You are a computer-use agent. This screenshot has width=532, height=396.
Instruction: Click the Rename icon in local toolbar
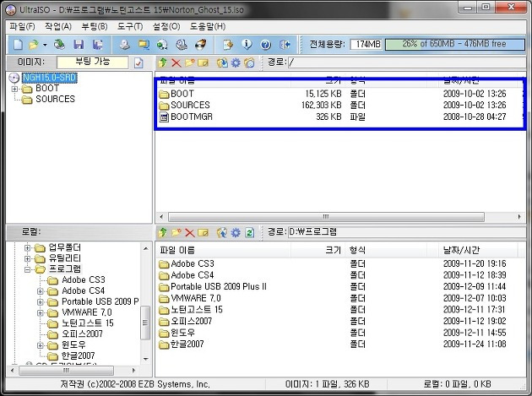(203, 232)
